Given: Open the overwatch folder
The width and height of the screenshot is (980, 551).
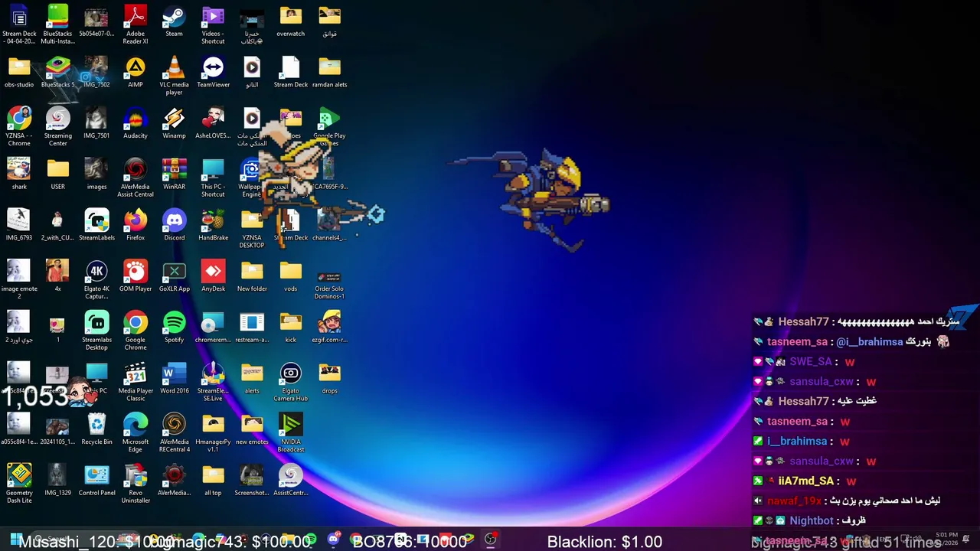Looking at the screenshot, I should tap(290, 21).
